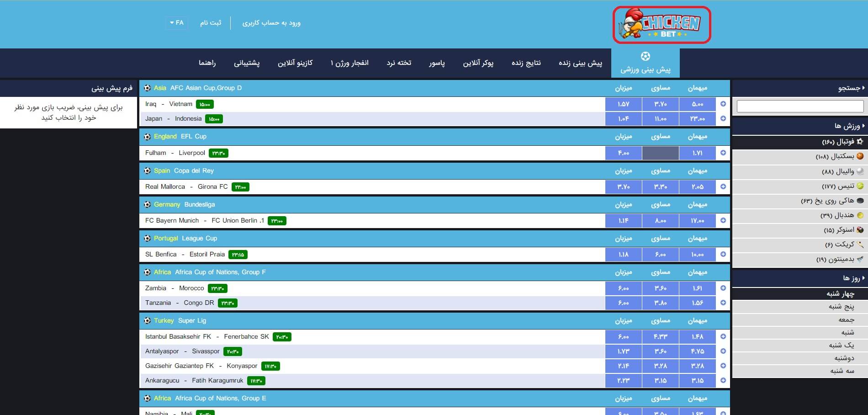
Task: Choose the دوشنبه day filter
Action: pyautogui.click(x=800, y=358)
